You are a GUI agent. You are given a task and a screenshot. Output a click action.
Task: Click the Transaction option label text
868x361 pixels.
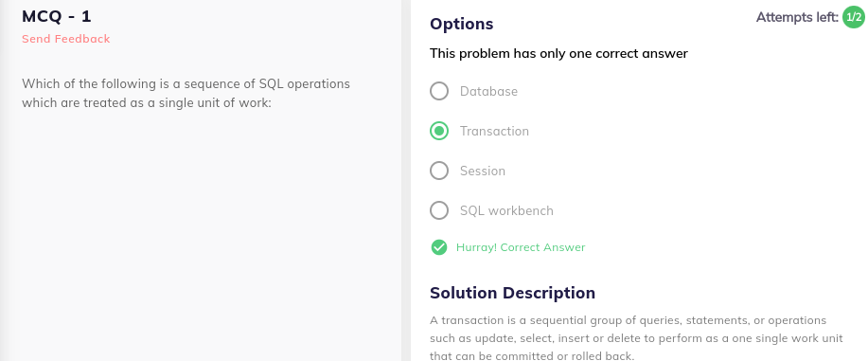494,132
